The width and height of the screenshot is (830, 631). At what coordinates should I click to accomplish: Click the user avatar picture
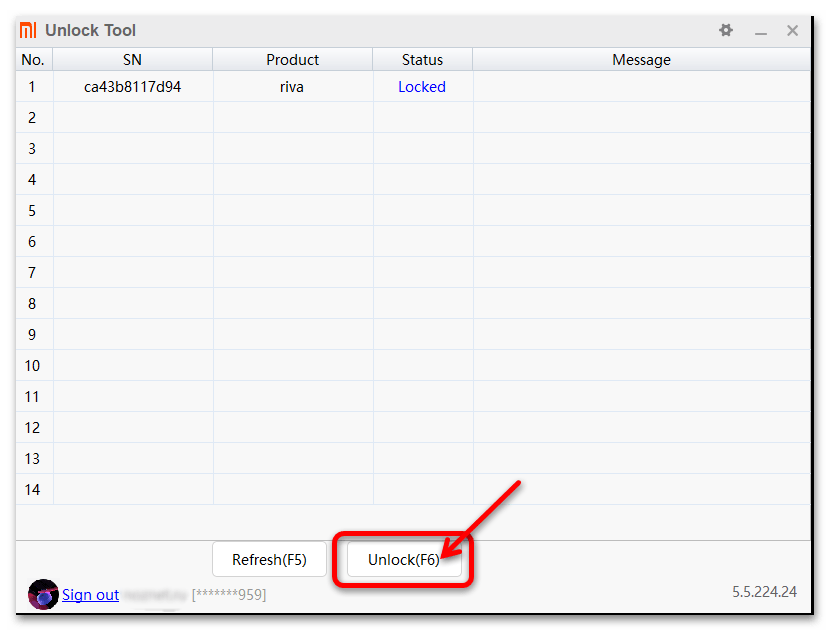pos(43,594)
